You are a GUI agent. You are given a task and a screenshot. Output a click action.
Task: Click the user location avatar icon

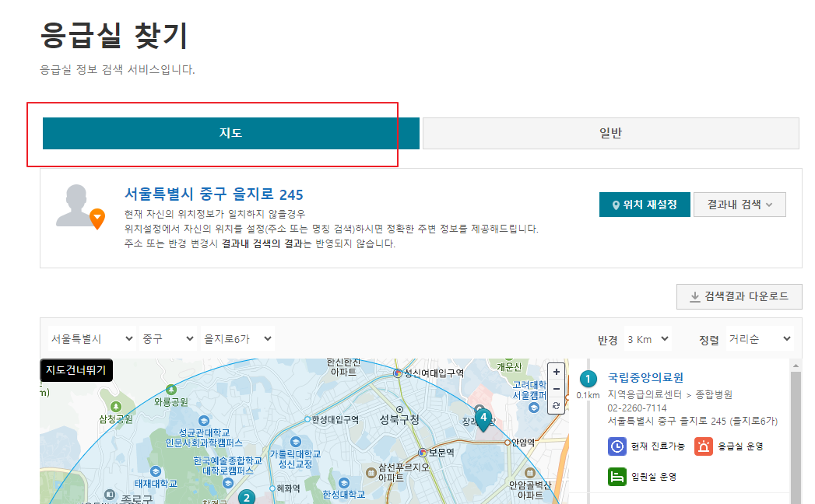80,206
